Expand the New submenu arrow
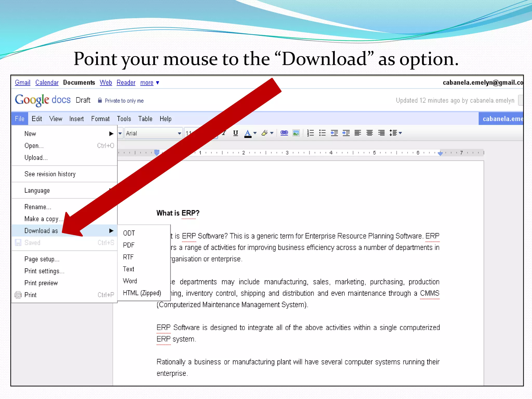The height and width of the screenshot is (399, 532). pyautogui.click(x=111, y=134)
